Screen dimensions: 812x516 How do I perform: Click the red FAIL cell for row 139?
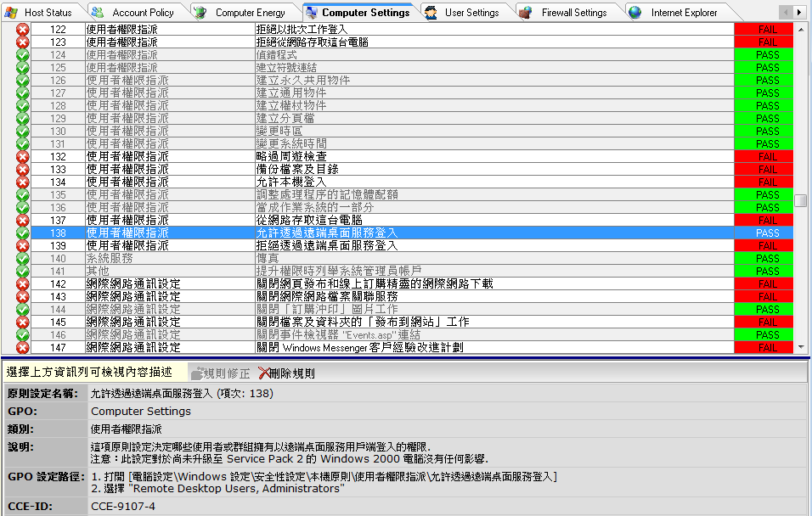tap(767, 246)
